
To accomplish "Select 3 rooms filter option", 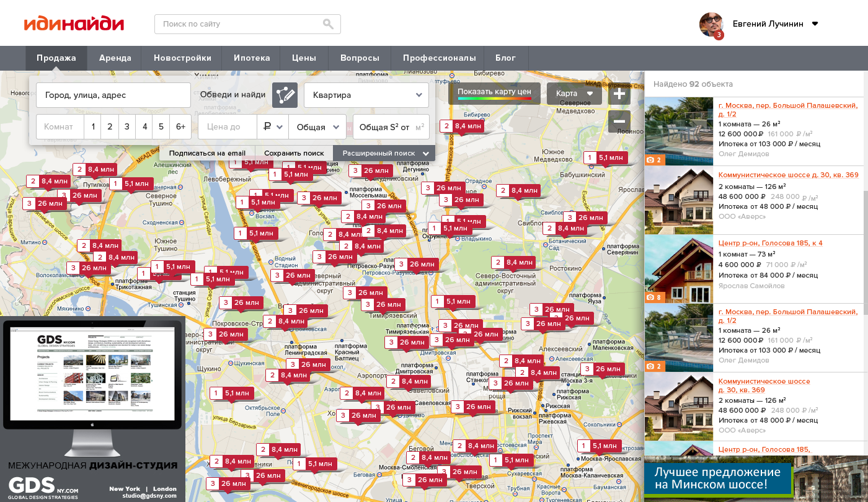I will (127, 126).
